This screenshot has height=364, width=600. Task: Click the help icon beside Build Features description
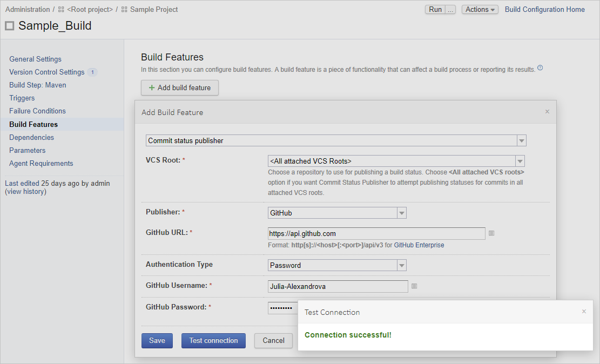point(541,68)
